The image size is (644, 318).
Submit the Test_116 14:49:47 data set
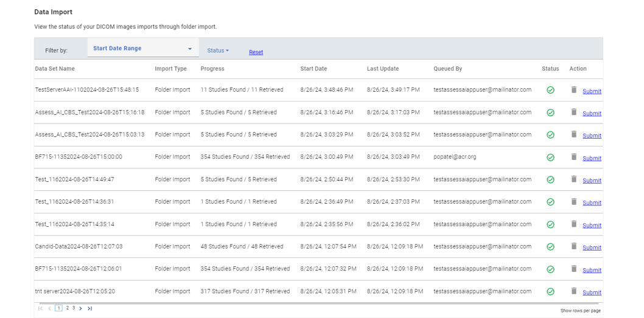point(592,180)
